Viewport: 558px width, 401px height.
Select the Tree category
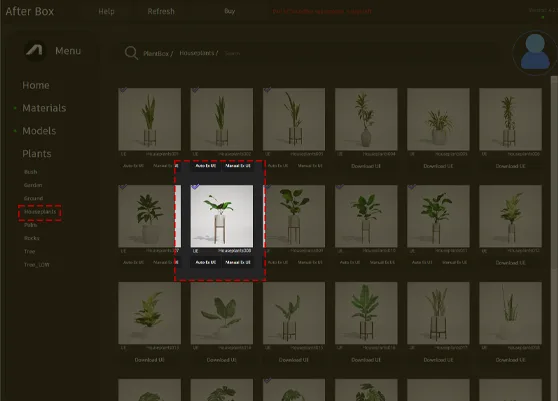tap(30, 251)
